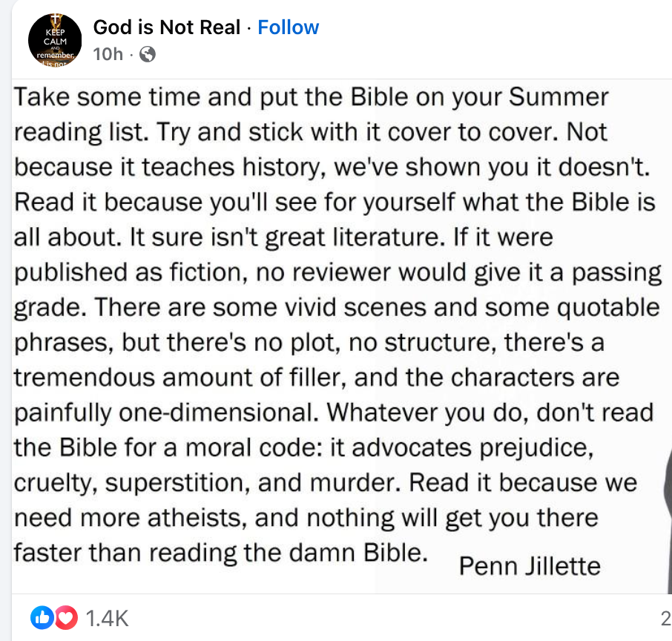This screenshot has height=641, width=672.
Task: View who reacted via the 1.4K count
Action: [108, 617]
